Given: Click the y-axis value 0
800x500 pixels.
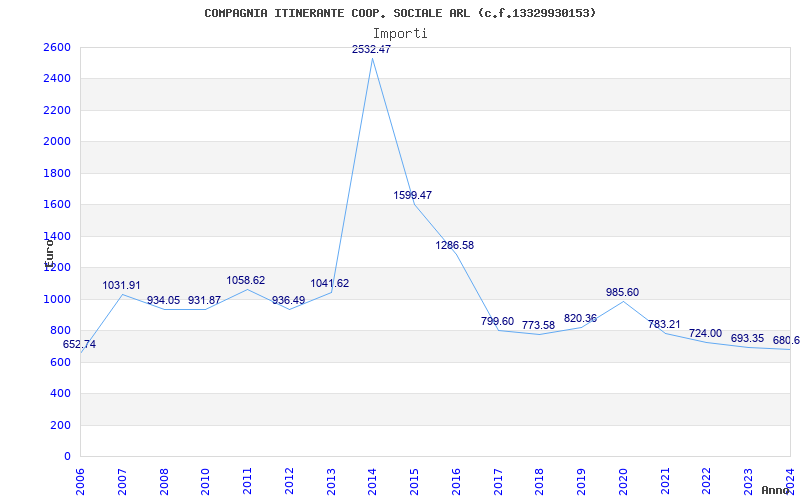Looking at the screenshot, I should (67, 457).
